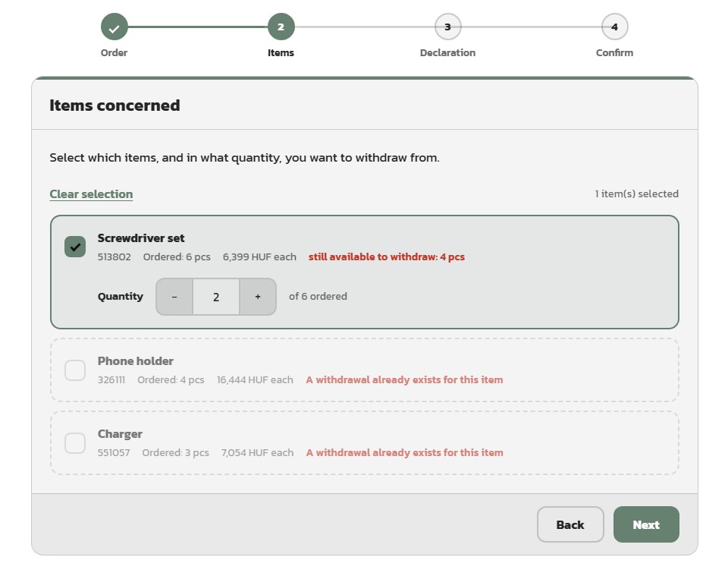Click item code 326111
728x576 pixels.
(x=111, y=380)
